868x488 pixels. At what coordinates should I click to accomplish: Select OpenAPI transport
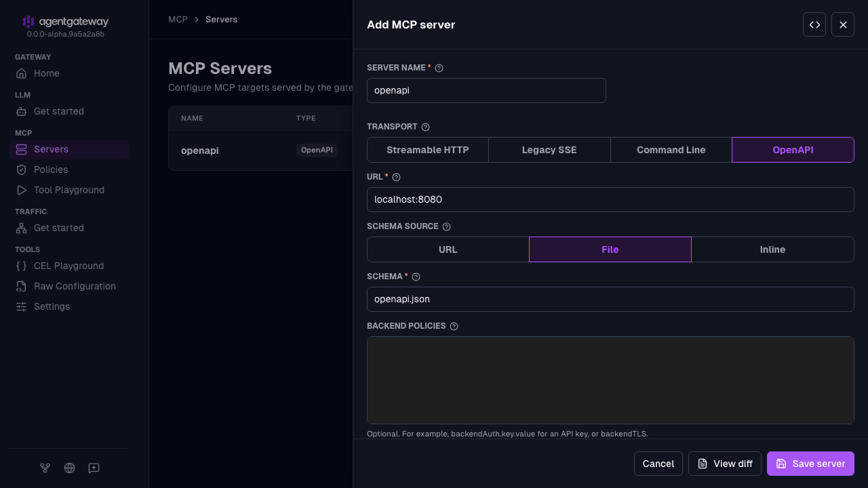[793, 150]
